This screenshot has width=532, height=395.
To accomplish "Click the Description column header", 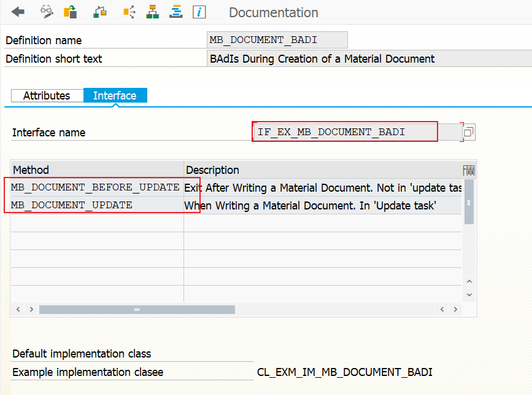I will pyautogui.click(x=323, y=170).
